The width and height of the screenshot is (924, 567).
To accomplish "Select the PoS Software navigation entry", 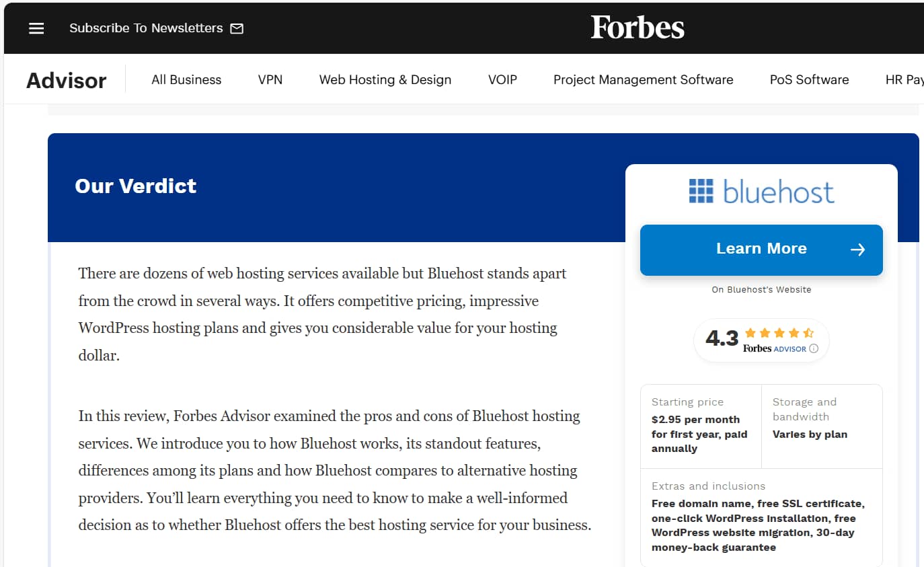I will [x=809, y=79].
